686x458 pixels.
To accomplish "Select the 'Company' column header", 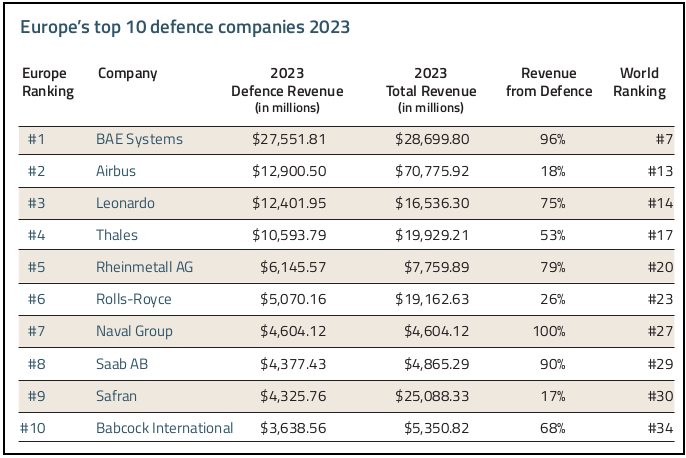I will click(127, 73).
